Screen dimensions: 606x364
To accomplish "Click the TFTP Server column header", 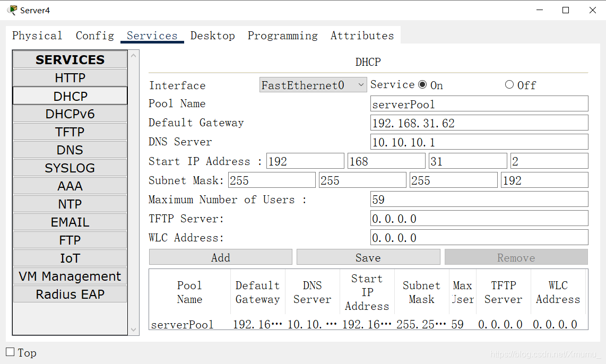I will 503,292.
